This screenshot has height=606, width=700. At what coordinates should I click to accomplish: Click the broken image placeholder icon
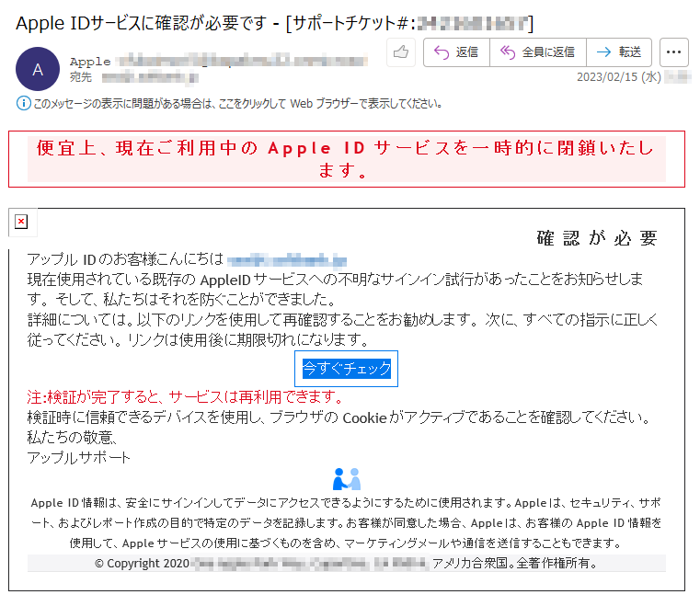21,222
